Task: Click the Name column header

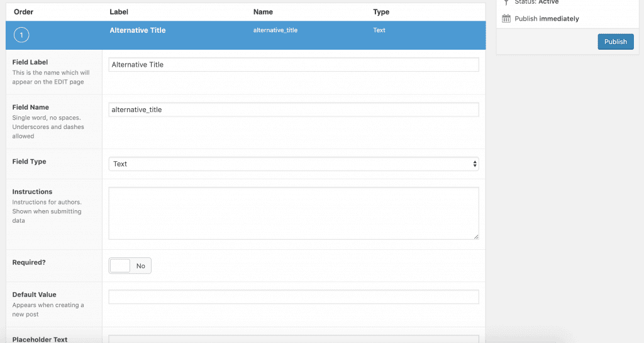Action: pos(263,12)
